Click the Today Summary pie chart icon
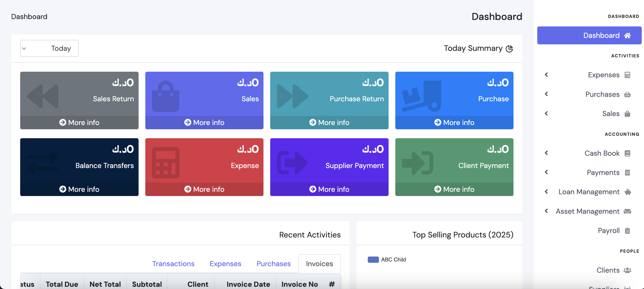 coord(509,48)
